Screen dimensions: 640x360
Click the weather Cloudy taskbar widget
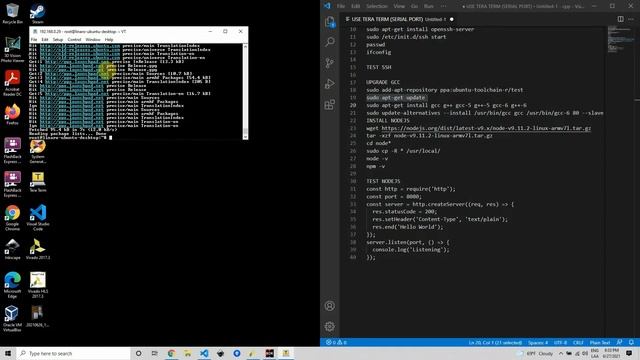pyautogui.click(x=536, y=353)
